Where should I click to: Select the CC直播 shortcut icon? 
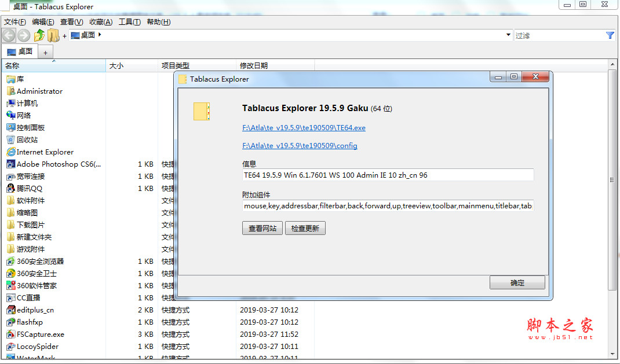(11, 297)
